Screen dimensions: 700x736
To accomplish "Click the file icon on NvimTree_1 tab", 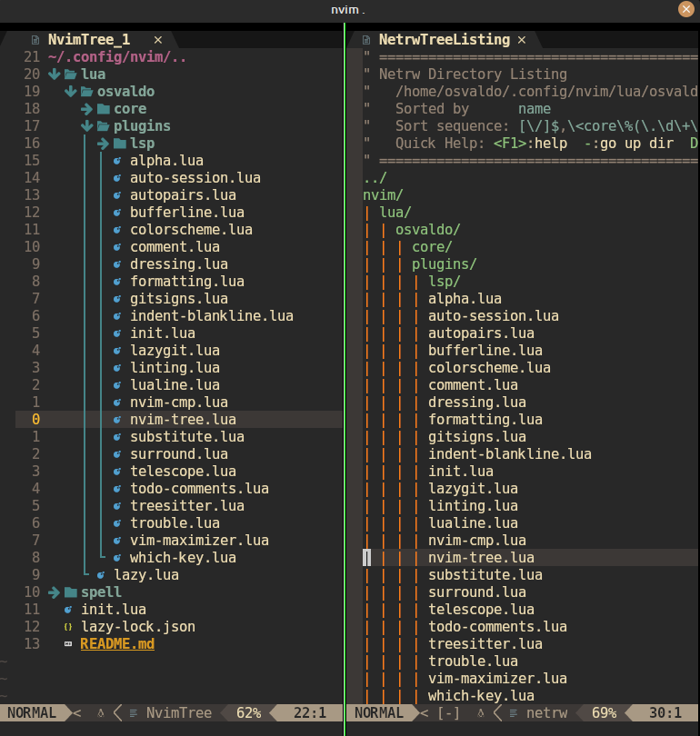I will coord(35,40).
